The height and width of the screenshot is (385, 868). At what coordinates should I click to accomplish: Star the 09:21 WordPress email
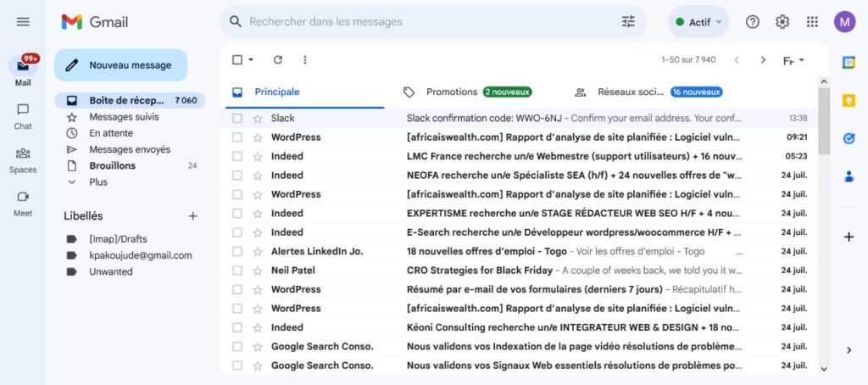point(258,137)
